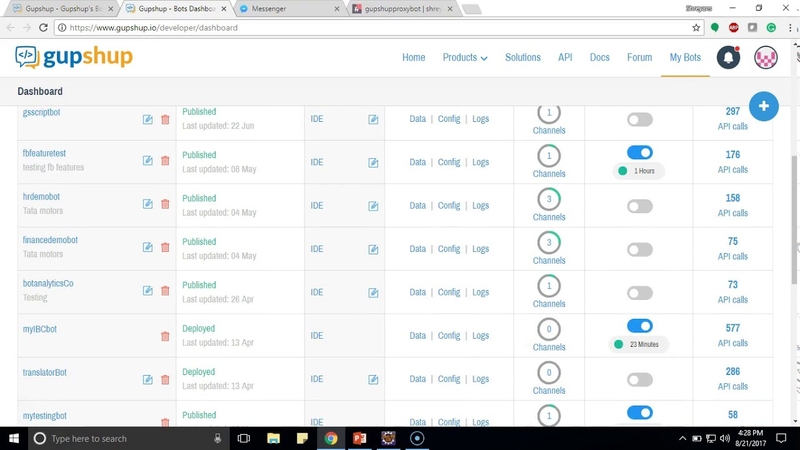The width and height of the screenshot is (800, 450).
Task: Delete the gsscriptbot bot
Action: click(165, 119)
